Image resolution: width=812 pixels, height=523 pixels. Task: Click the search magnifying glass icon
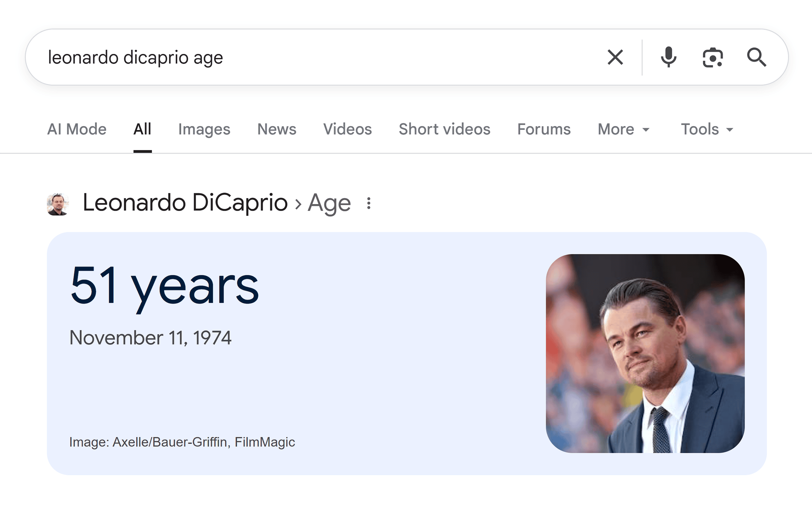tap(757, 57)
